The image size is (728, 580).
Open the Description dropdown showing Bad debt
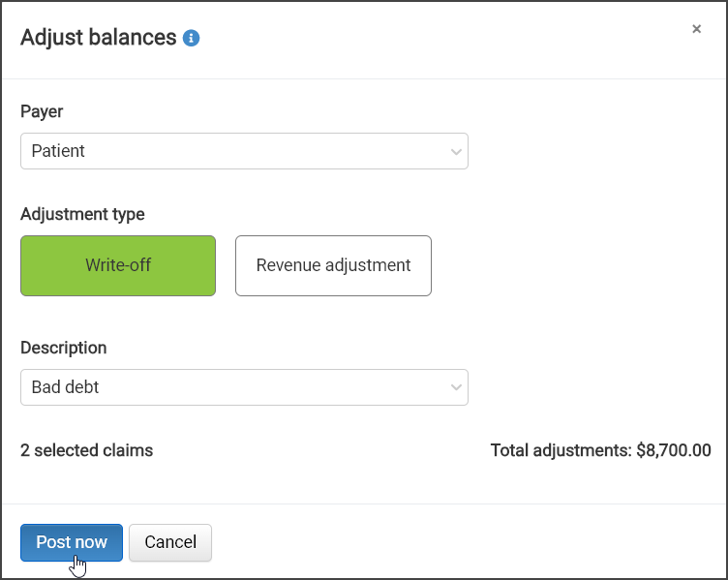(244, 387)
